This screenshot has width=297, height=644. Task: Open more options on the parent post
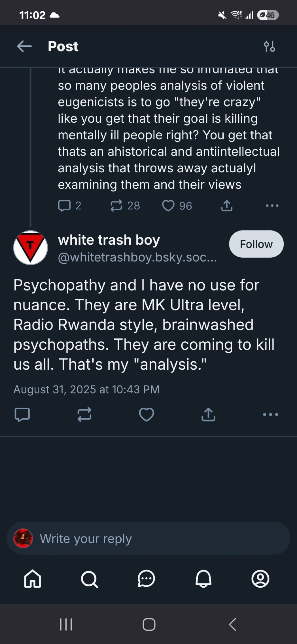[x=272, y=205]
